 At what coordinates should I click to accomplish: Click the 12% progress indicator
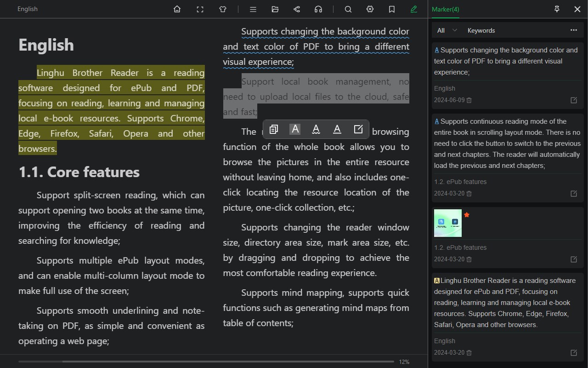pos(404,362)
